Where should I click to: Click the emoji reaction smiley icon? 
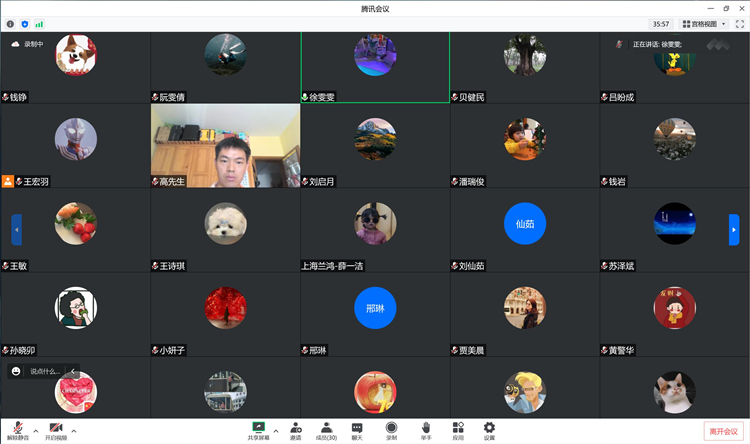(16, 371)
